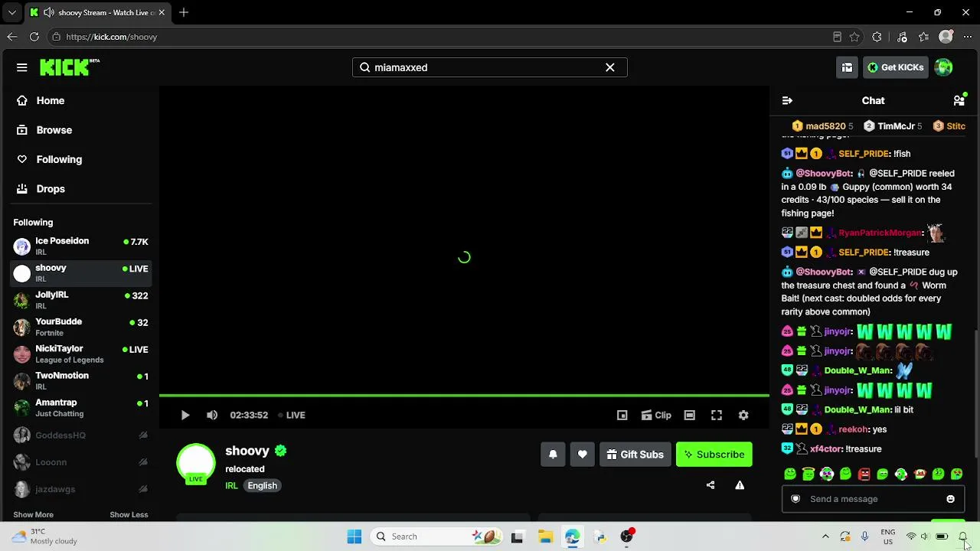The height and width of the screenshot is (551, 980).
Task: Open NickiTaylor League of Legends channel
Action: [81, 354]
